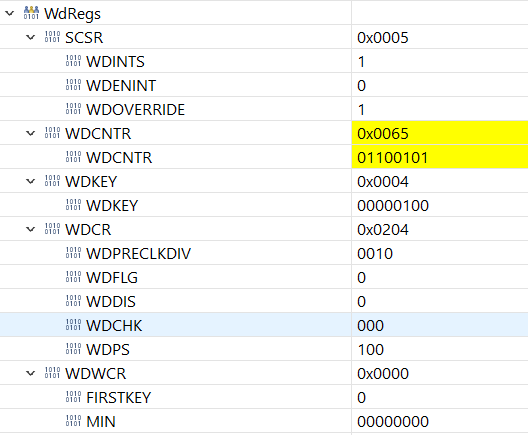528x435 pixels.
Task: Select the WDFLG field name
Action: (112, 277)
